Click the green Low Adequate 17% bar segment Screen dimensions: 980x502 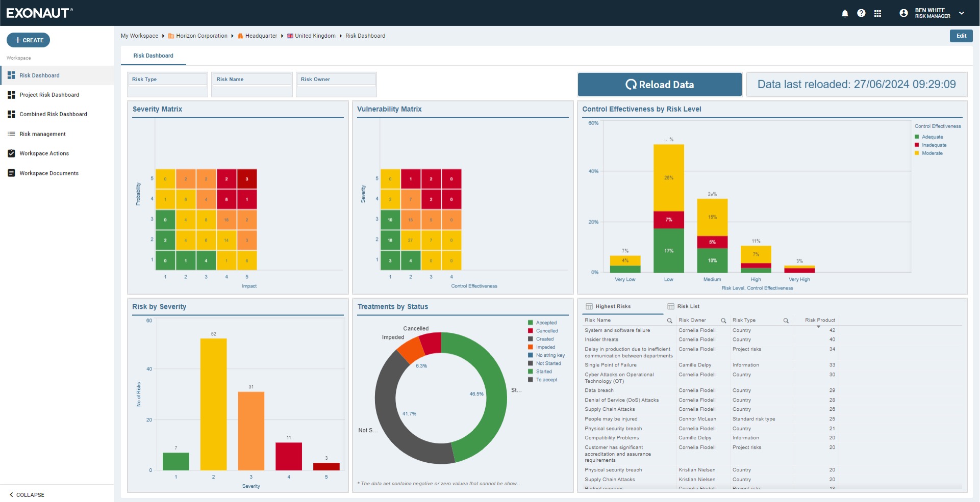668,251
